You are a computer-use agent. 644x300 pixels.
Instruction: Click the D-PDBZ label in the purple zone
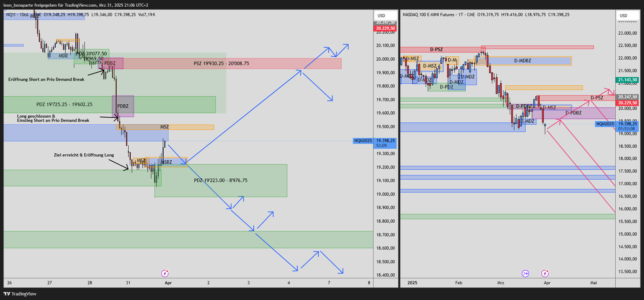pyautogui.click(x=573, y=113)
